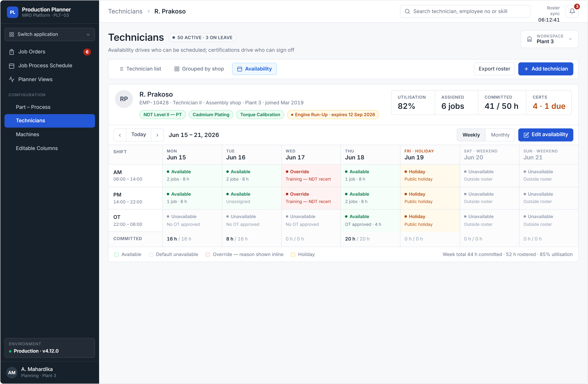Click the Default unavailable legend swatch
Viewport: 588px width, 384px height.
[151, 255]
